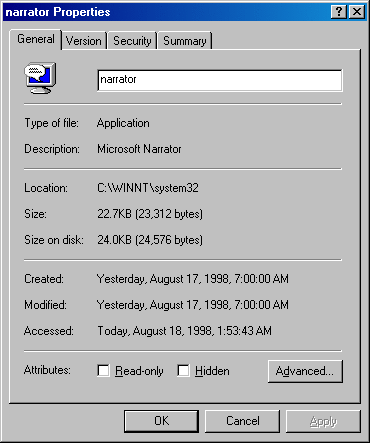Open the Version tab
Viewport: 370px width, 443px height.
coord(84,41)
